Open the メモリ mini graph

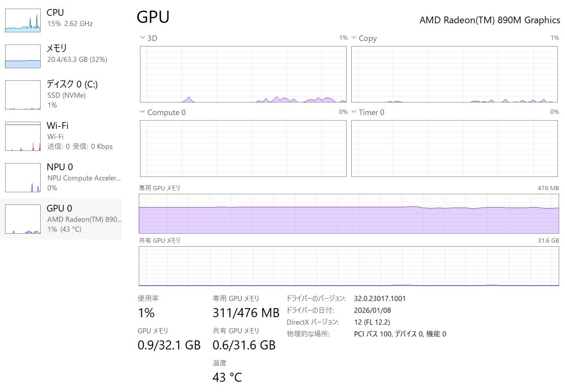click(x=23, y=56)
